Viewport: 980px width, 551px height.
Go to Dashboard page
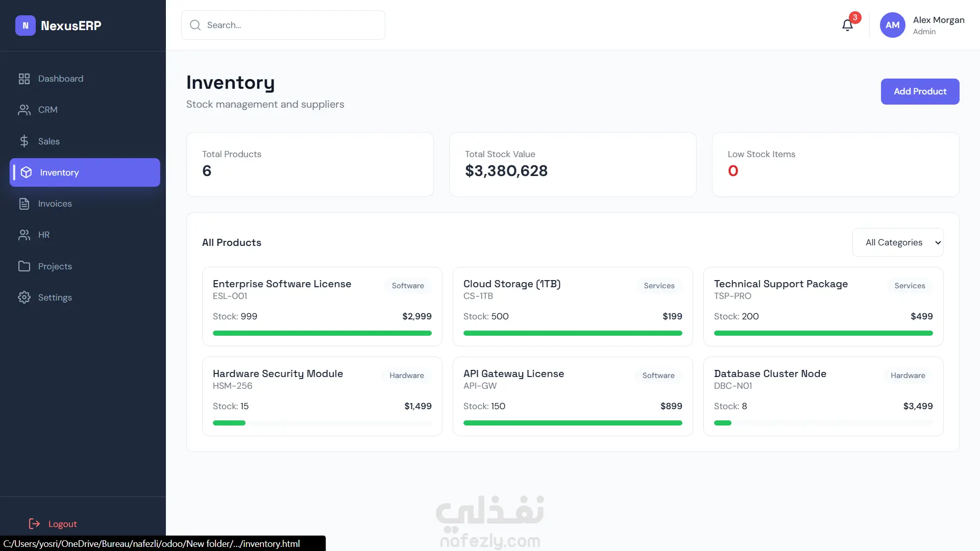(x=85, y=79)
